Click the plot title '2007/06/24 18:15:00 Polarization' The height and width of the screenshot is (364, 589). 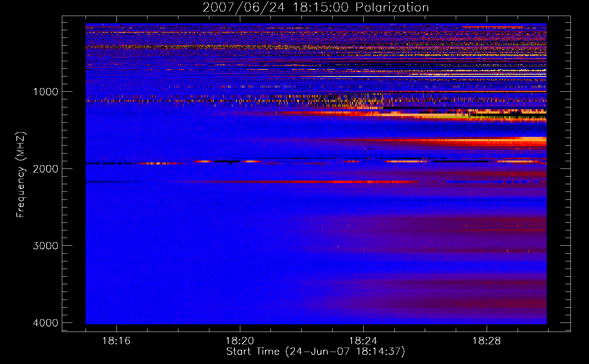pos(316,7)
